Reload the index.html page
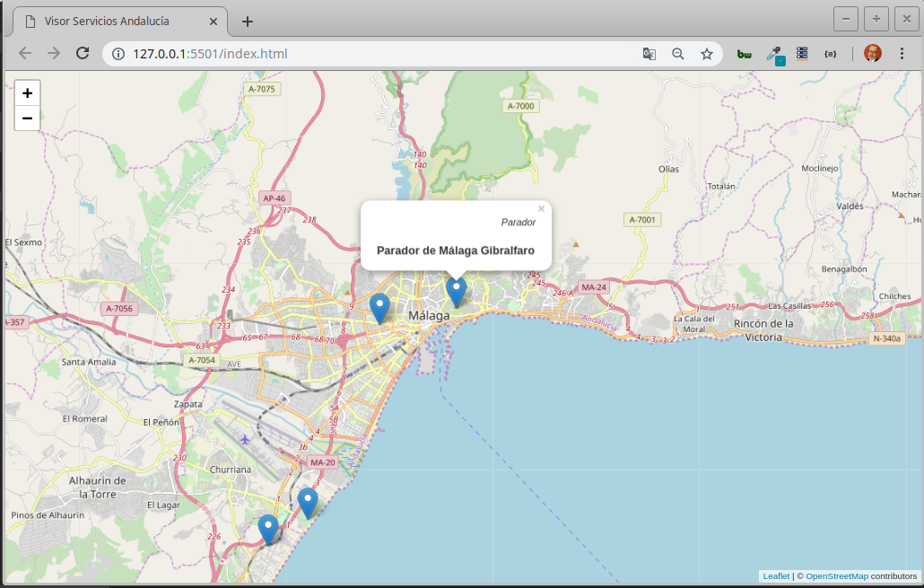This screenshot has width=924, height=588. pyautogui.click(x=83, y=53)
